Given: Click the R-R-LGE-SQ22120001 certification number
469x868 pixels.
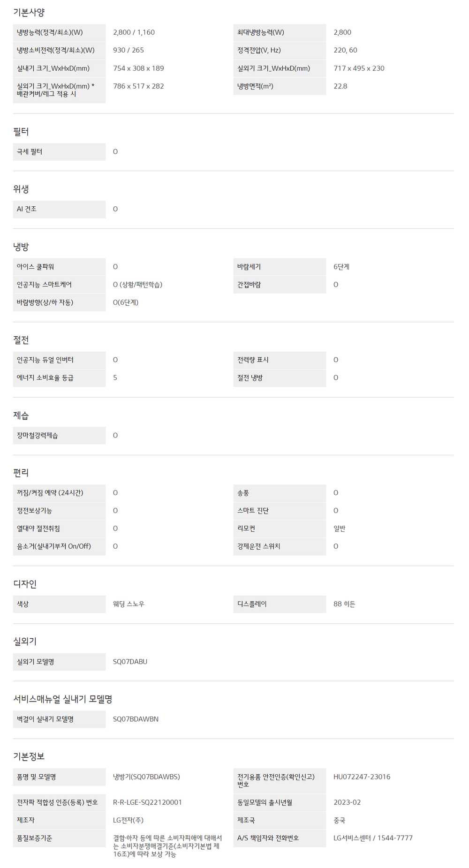Looking at the screenshot, I should (147, 802).
